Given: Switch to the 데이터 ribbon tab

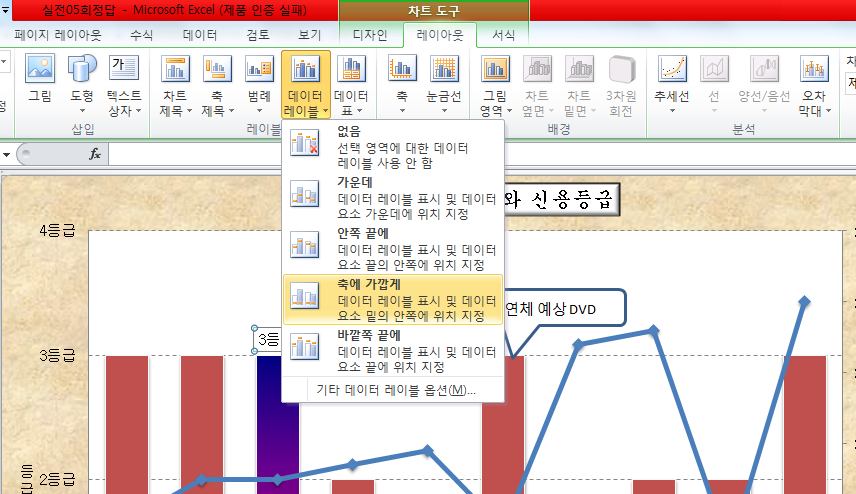Looking at the screenshot, I should [200, 35].
